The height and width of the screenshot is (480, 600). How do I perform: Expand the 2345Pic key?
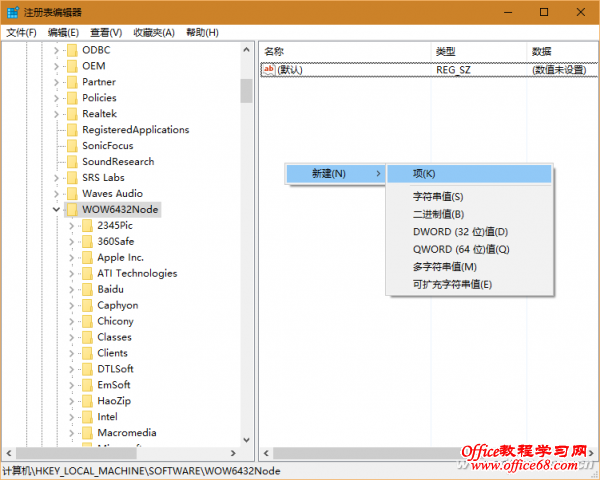(x=72, y=226)
